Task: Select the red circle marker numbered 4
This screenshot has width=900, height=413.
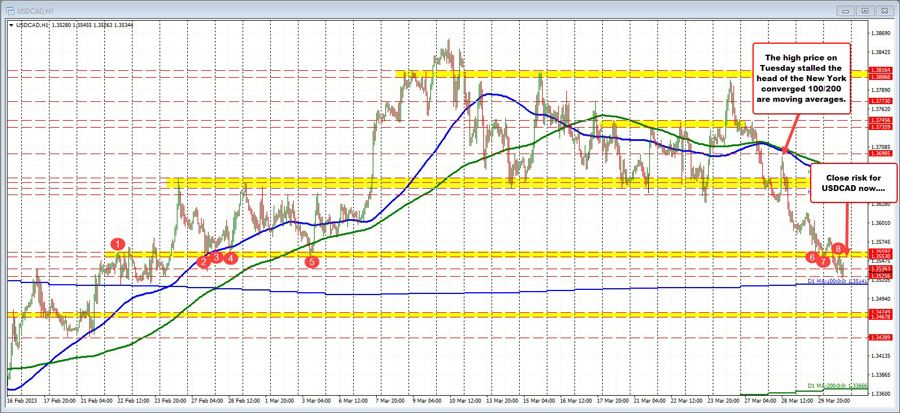Action: [x=231, y=257]
